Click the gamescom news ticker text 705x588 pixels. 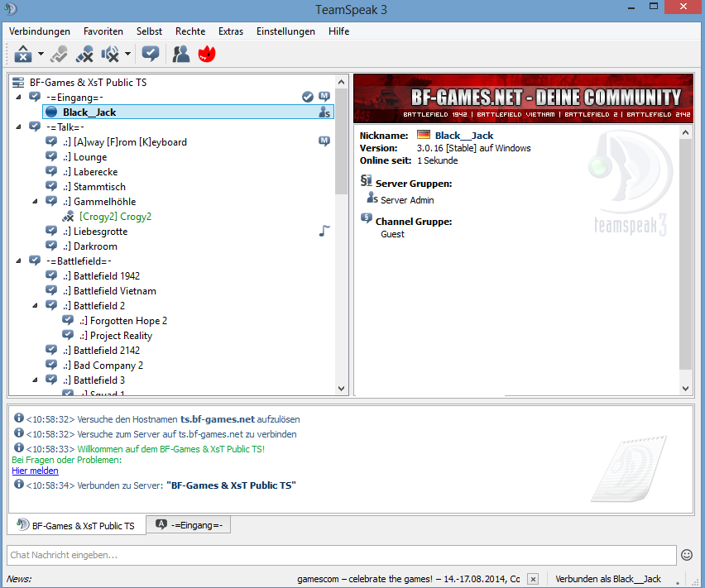click(408, 579)
